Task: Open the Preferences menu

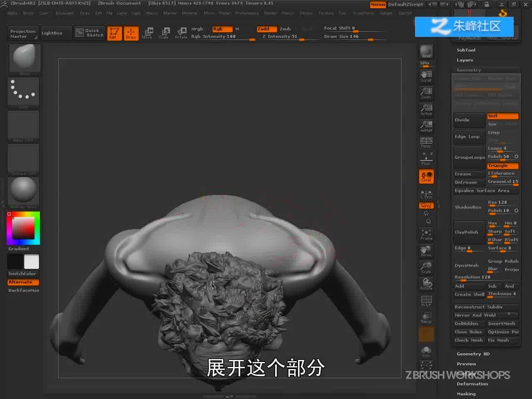Action: click(x=247, y=13)
